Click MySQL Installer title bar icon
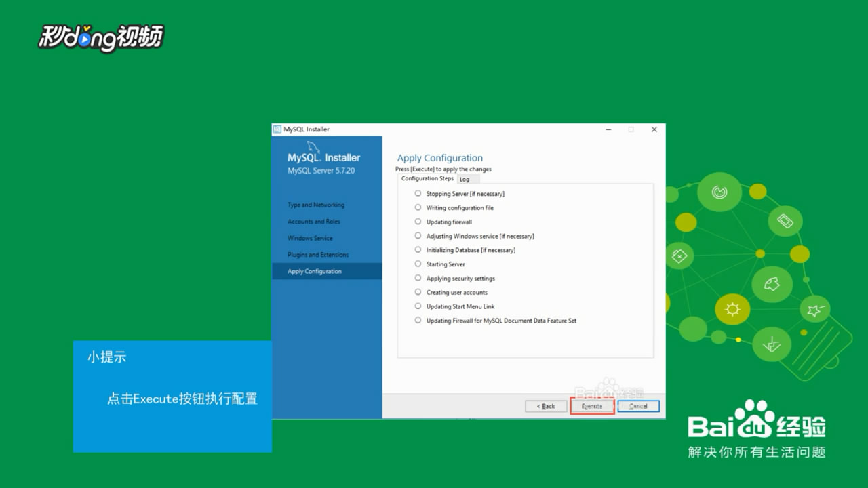This screenshot has width=868, height=488. [x=277, y=129]
